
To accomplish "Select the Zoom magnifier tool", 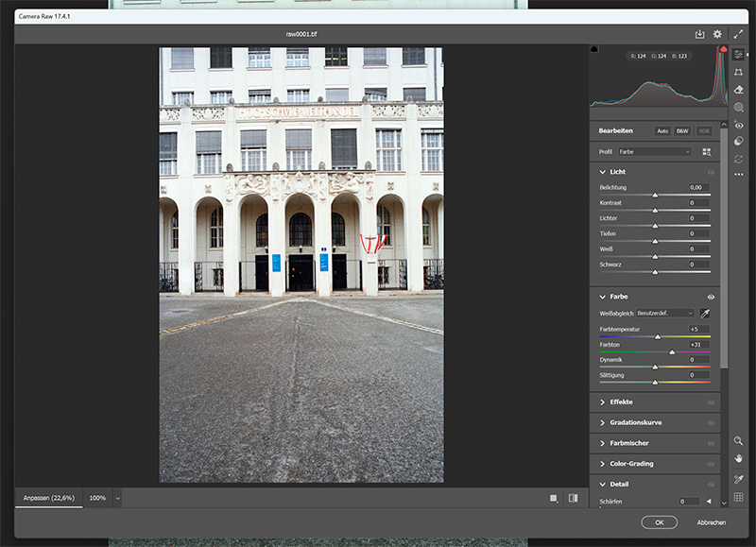I will tap(738, 440).
